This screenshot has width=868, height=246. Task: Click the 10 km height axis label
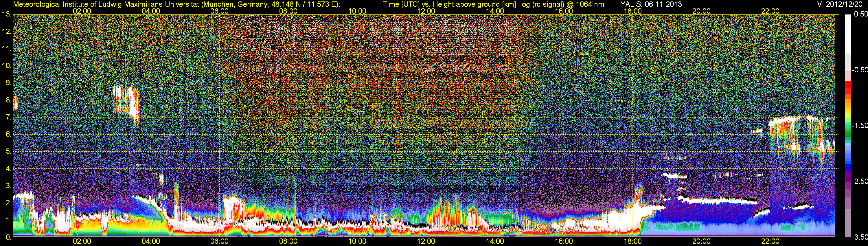click(6, 66)
